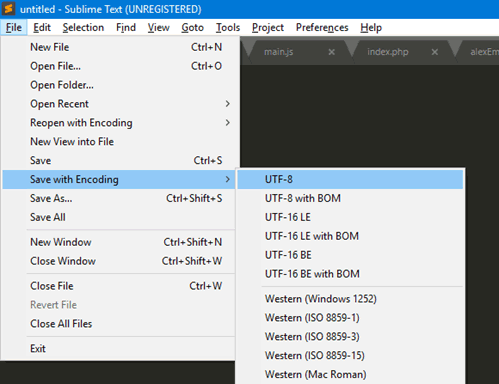
Task: Open the File menu
Action: pos(14,27)
